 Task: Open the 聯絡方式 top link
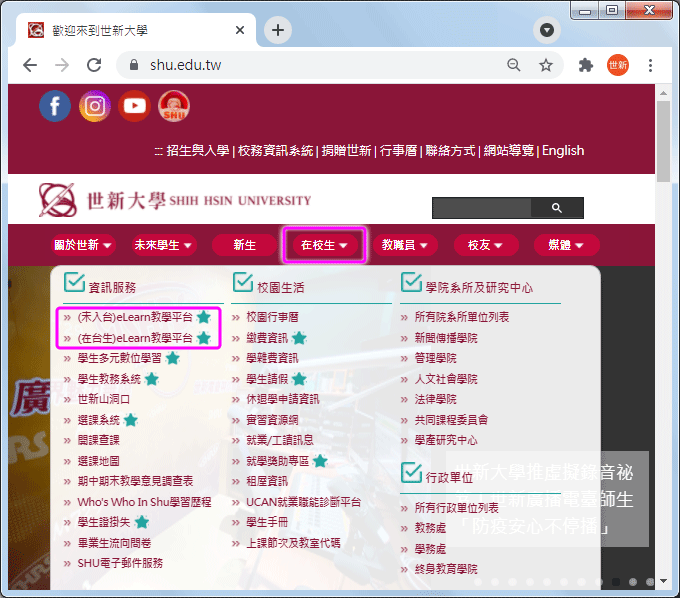pyautogui.click(x=450, y=150)
